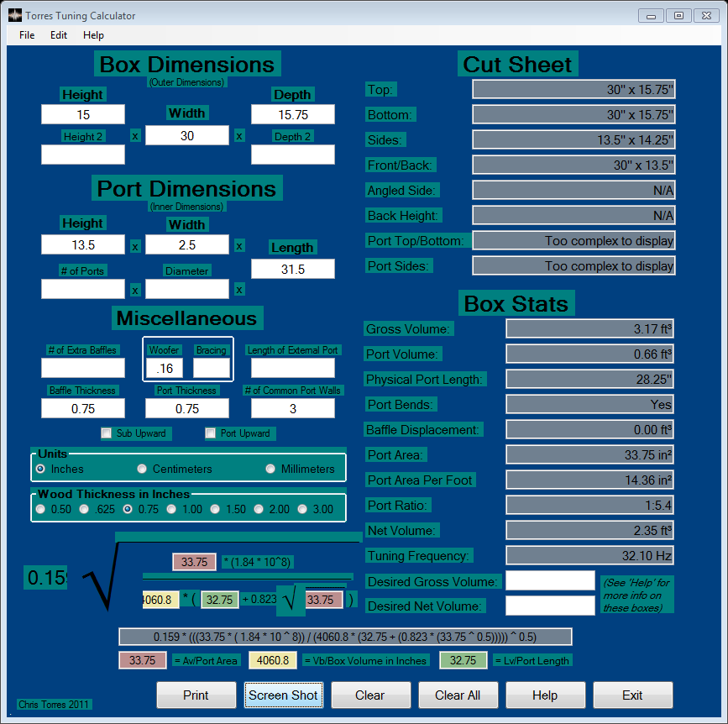Click the red Av/Port Area legend value
Viewport: 728px width, 724px height.
(x=143, y=660)
